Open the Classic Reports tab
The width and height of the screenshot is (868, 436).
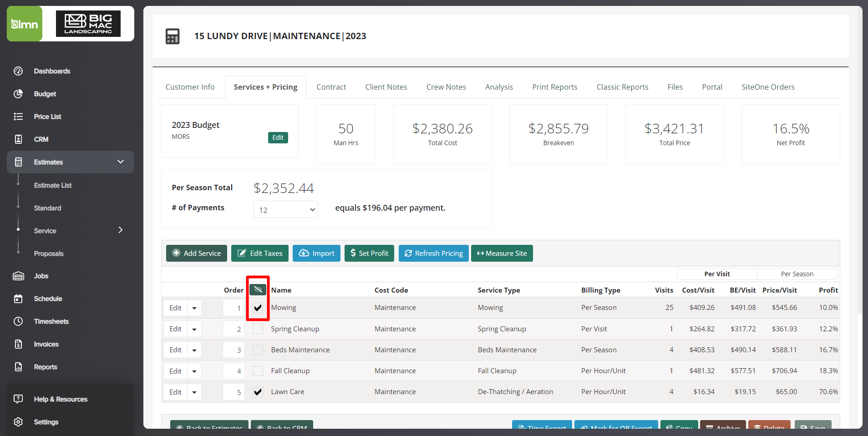622,87
